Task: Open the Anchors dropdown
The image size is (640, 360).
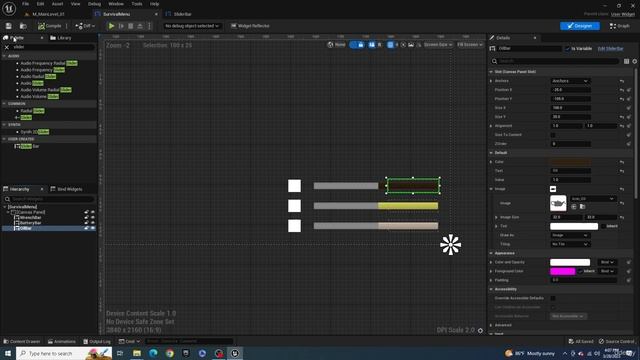Action: pos(570,81)
